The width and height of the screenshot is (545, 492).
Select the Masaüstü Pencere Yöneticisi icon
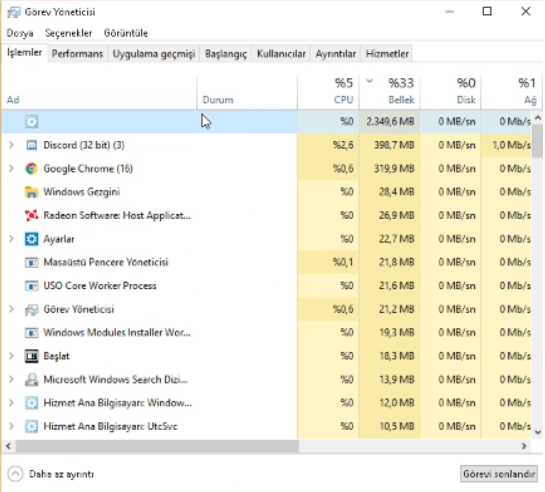31,262
